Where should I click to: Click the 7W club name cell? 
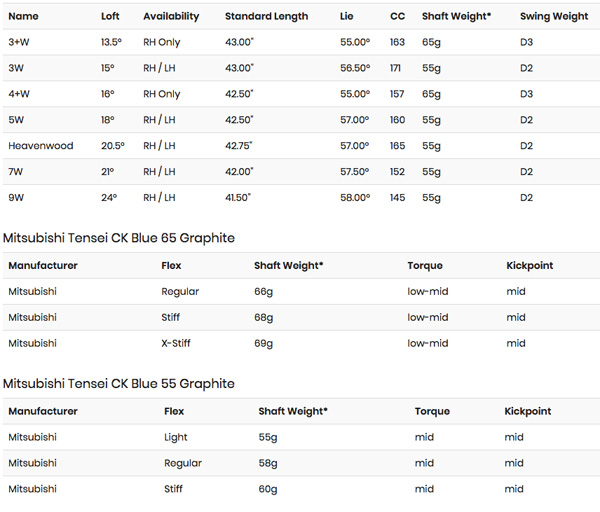[17, 172]
